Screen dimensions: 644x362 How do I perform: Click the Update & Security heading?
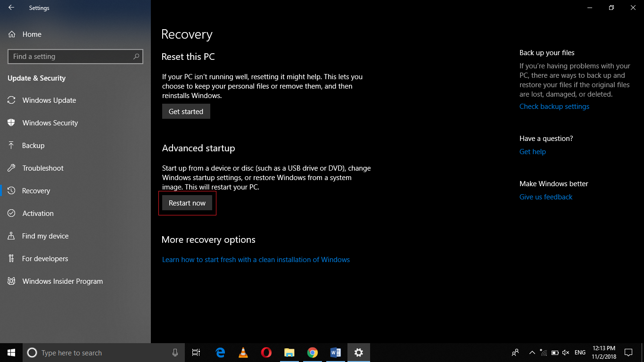[x=37, y=78]
